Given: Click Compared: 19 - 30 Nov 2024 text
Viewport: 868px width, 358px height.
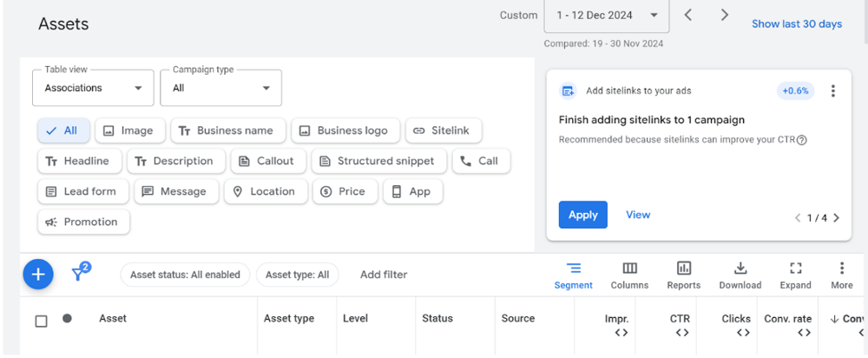Looking at the screenshot, I should (x=603, y=43).
